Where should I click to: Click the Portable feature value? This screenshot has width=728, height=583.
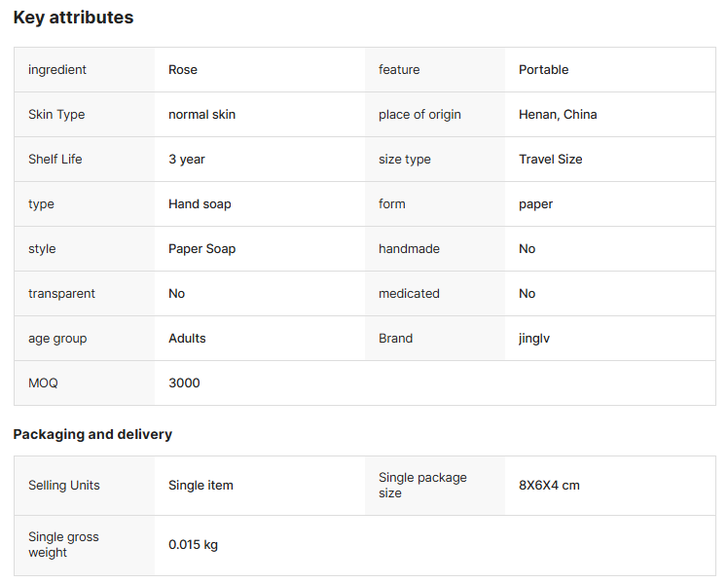point(543,70)
